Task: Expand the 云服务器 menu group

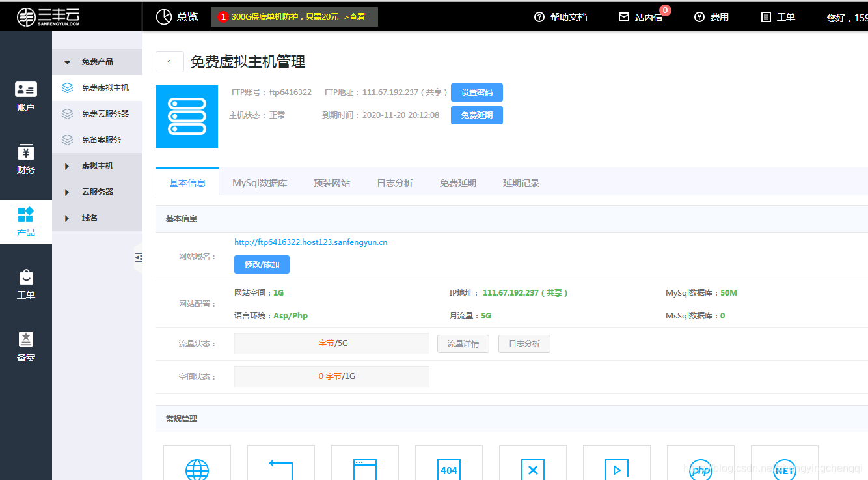Action: 97,192
